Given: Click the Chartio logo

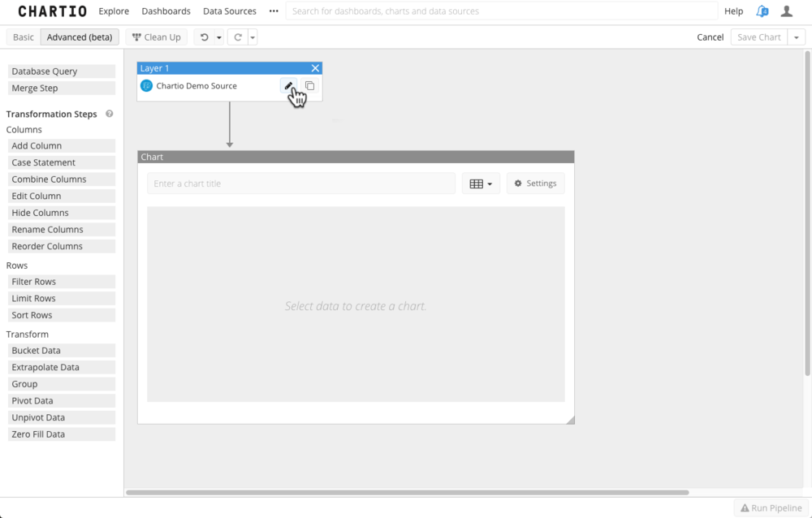Looking at the screenshot, I should (x=52, y=11).
